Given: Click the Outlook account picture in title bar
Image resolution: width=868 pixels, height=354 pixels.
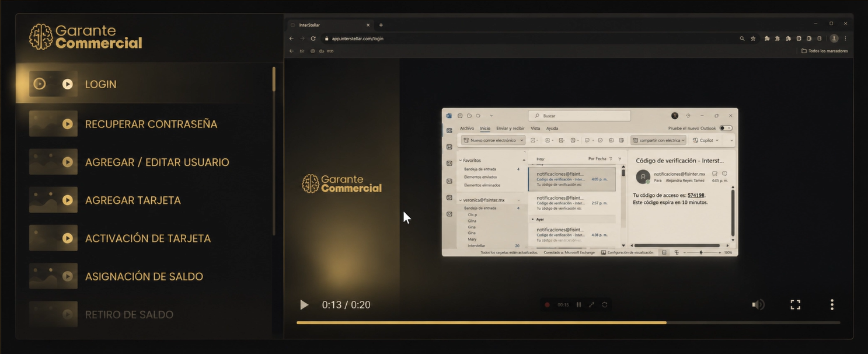Looking at the screenshot, I should pyautogui.click(x=675, y=116).
